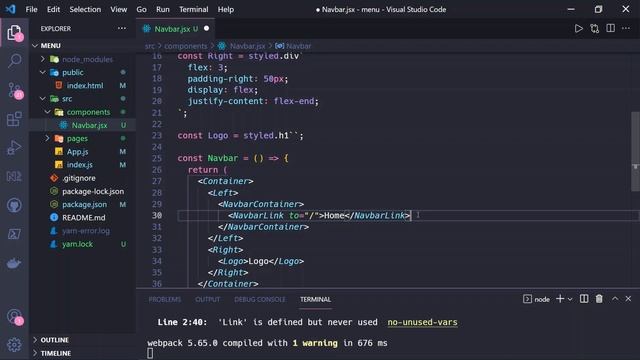Add a new terminal with plus icon
The image size is (640, 360).
(x=560, y=299)
